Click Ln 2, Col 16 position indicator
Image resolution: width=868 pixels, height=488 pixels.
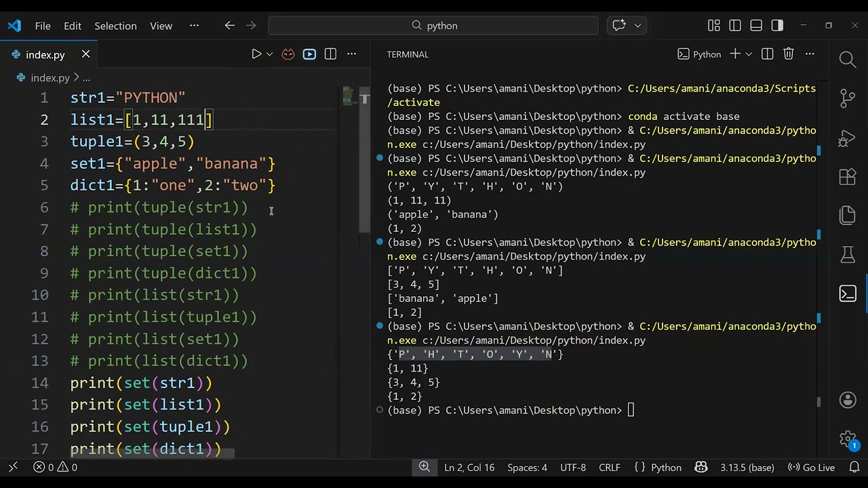point(469,467)
